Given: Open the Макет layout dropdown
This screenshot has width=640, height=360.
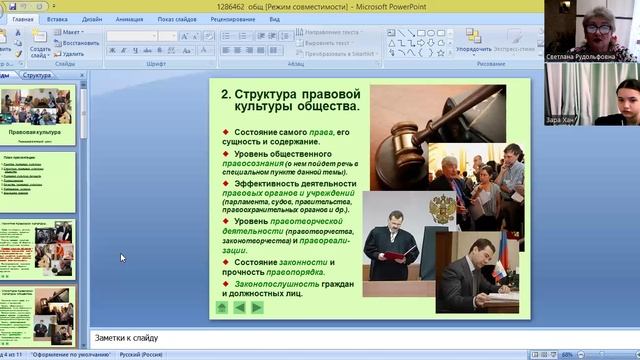Looking at the screenshot, I should (x=69, y=32).
